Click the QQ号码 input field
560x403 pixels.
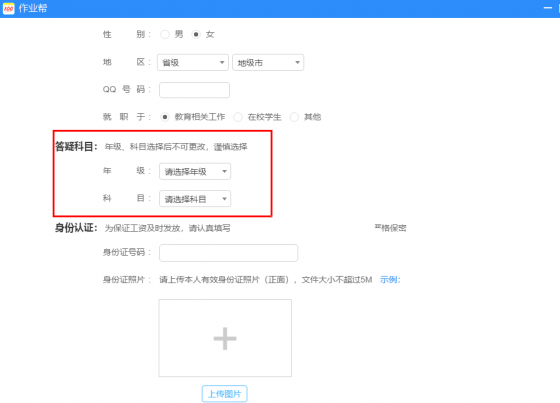point(194,90)
